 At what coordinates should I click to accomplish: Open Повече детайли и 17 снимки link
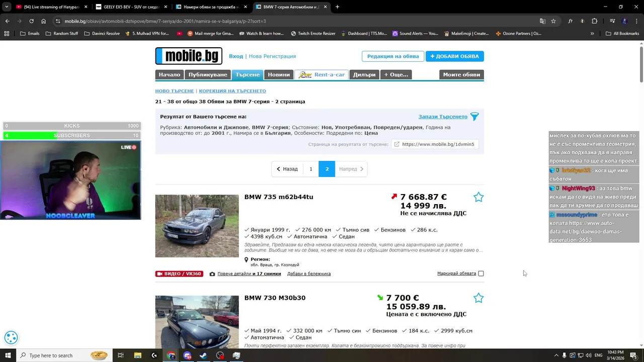(x=249, y=274)
